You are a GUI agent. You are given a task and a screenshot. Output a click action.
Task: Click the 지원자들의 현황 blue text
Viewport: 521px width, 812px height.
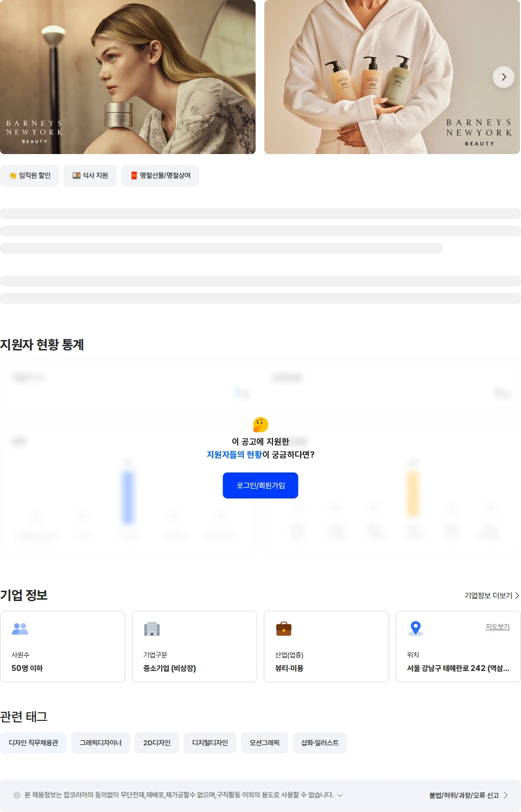[234, 455]
